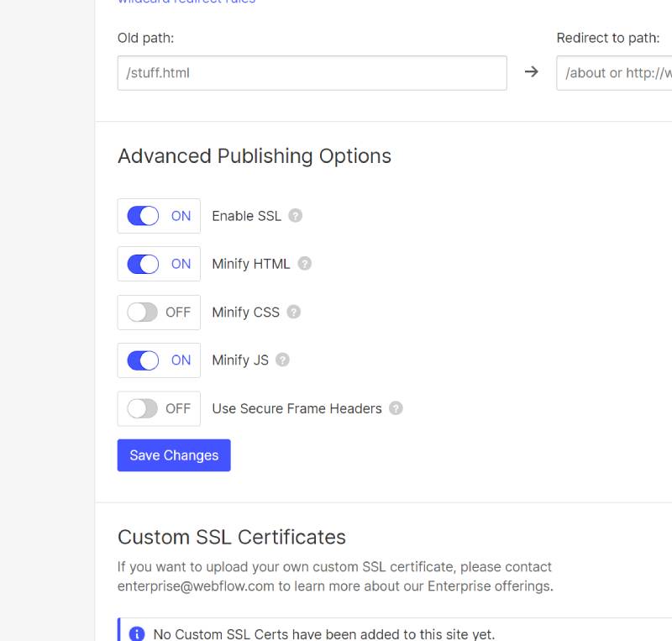Click the Redirect to path: label

(608, 38)
